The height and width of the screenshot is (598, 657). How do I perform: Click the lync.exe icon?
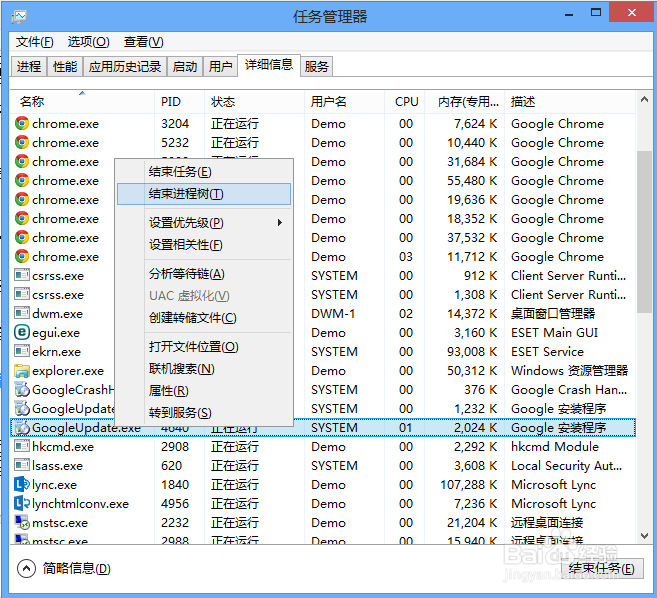click(x=22, y=484)
